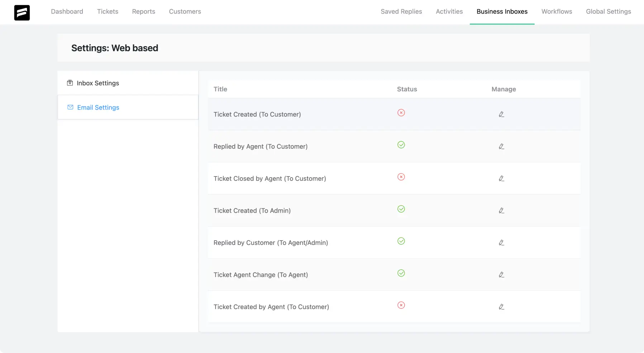Edit Ticket Agent Change email via pencil icon
Viewport: 644px width, 353px height.
tap(501, 274)
